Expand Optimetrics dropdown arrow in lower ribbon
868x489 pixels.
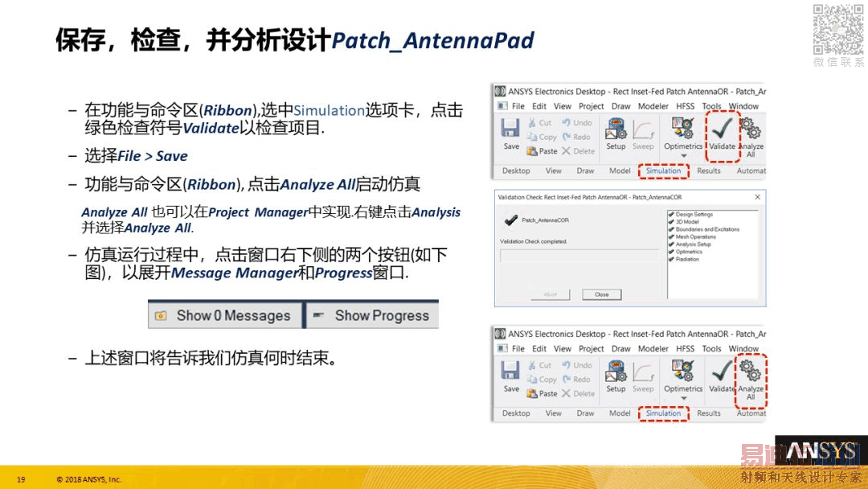point(683,399)
